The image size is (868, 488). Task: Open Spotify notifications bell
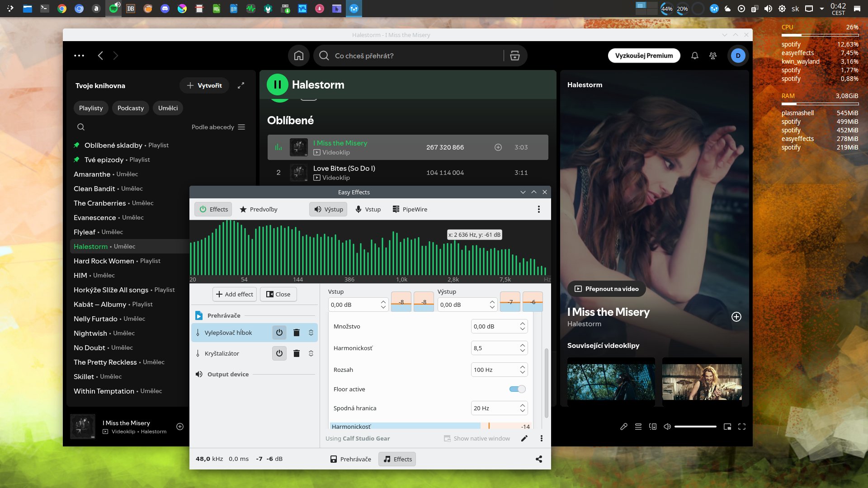(695, 56)
